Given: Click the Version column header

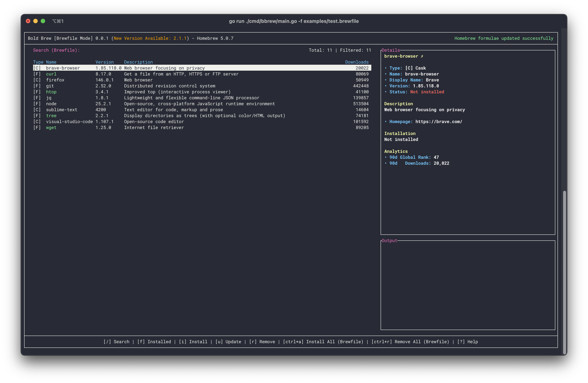Looking at the screenshot, I should point(104,62).
